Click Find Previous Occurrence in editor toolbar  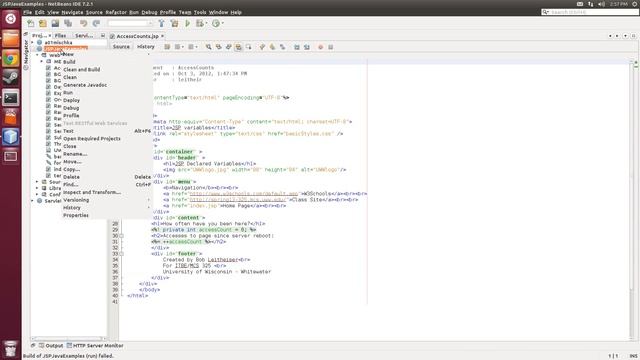[x=218, y=47]
